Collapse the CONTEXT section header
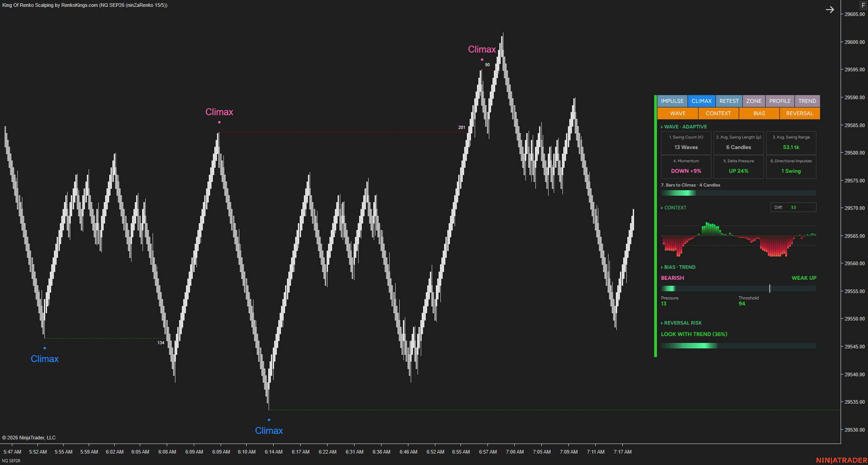Image resolution: width=868 pixels, height=465 pixels. point(674,208)
